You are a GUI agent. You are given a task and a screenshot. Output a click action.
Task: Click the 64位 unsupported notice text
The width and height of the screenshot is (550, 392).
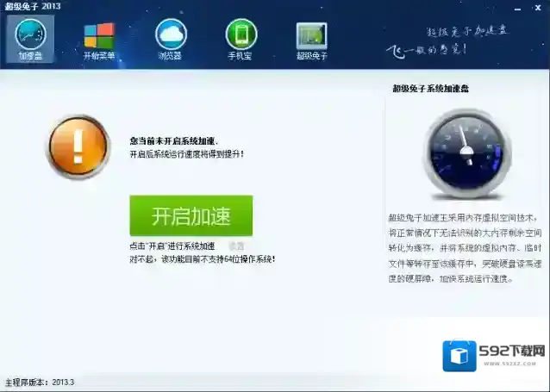pyautogui.click(x=202, y=258)
